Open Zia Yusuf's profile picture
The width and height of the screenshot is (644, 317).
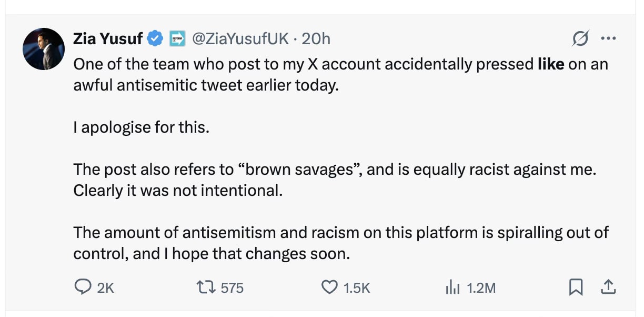point(44,49)
